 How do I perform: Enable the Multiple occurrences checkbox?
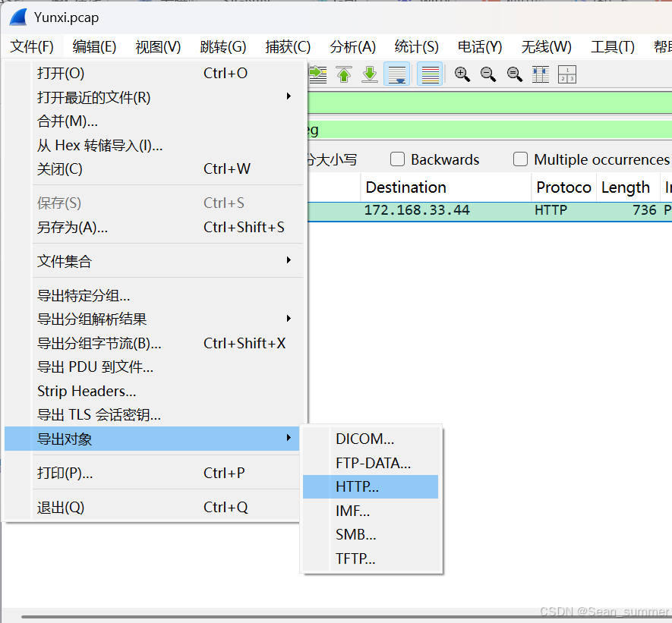point(520,159)
